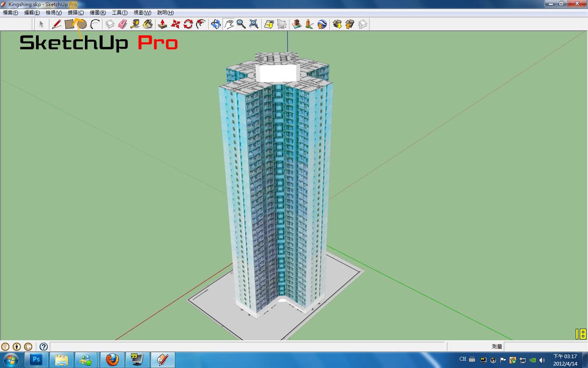
Task: Select the Arc drawing tool
Action: (95, 24)
